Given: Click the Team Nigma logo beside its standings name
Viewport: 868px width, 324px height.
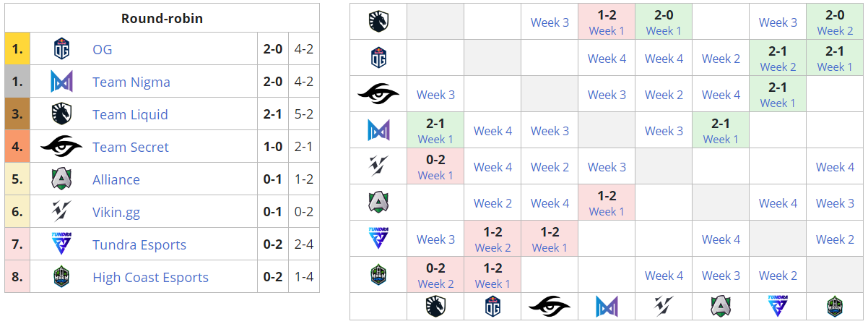Looking at the screenshot, I should pos(61,82).
